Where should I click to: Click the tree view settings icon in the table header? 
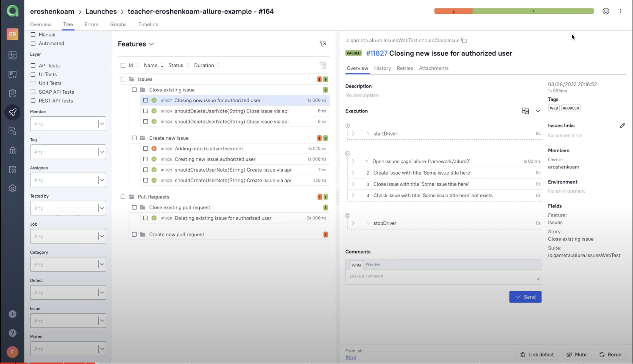click(x=323, y=65)
